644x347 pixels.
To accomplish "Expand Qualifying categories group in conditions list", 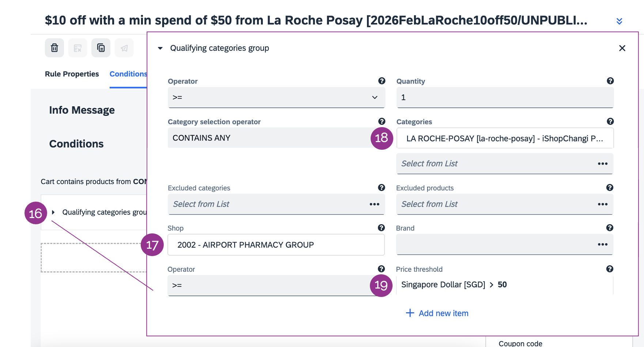I will [x=53, y=212].
